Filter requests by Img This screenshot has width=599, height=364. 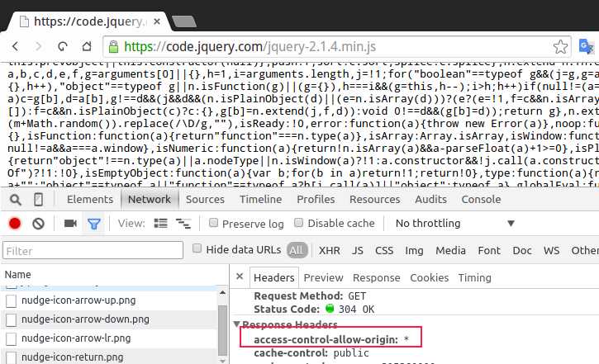(x=414, y=251)
